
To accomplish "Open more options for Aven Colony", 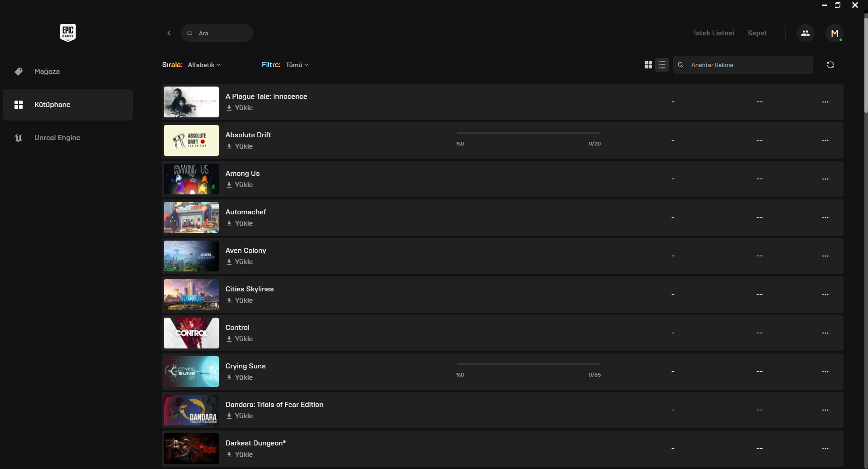I will point(825,256).
